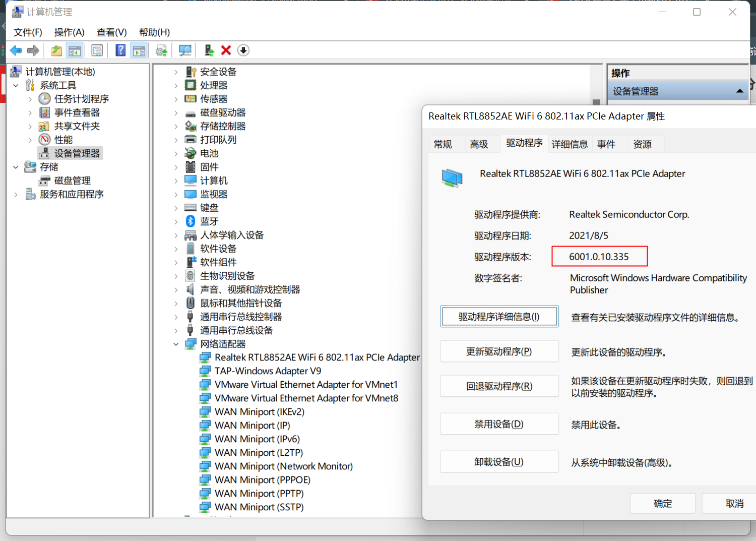The width and height of the screenshot is (756, 541).
Task: Click the red X uninstall device icon
Action: tap(226, 50)
